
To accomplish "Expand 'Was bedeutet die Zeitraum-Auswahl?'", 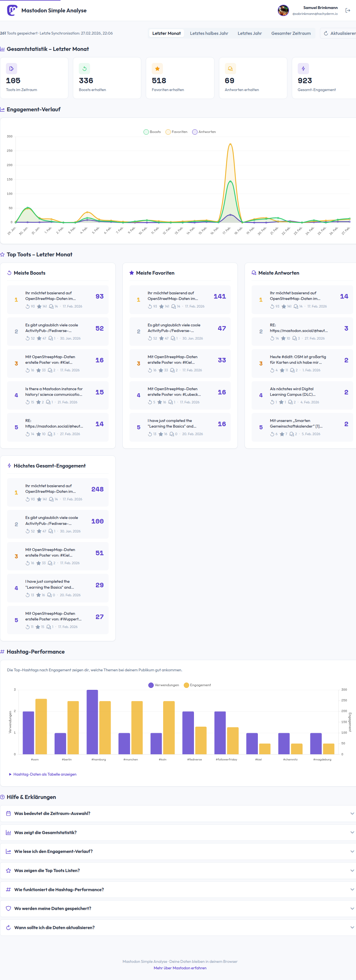I will 178,813.
